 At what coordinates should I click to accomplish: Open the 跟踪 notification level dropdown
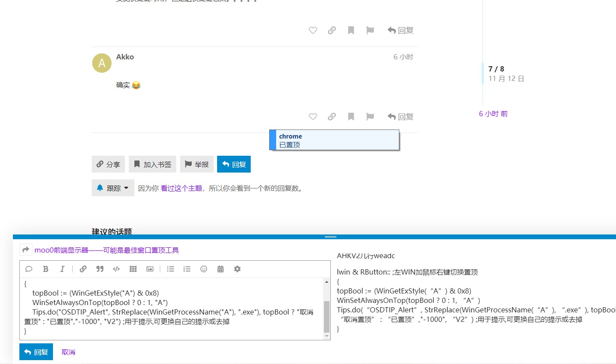[113, 188]
